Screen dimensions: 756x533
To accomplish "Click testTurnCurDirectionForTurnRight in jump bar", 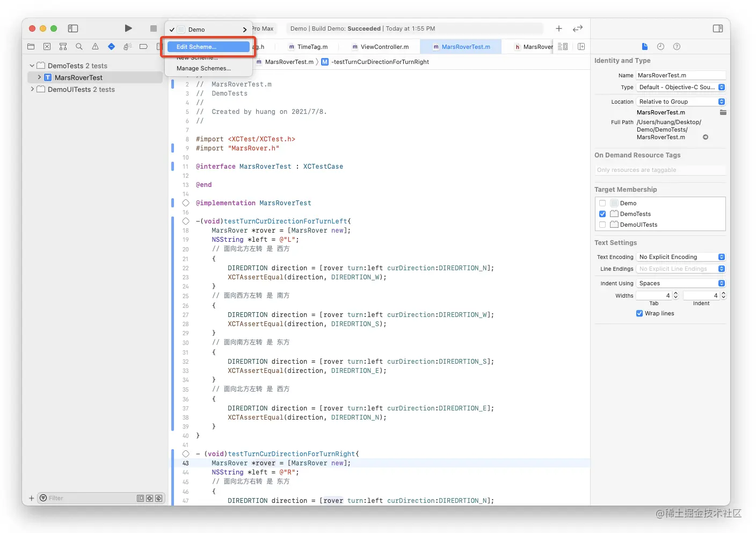I will point(375,62).
